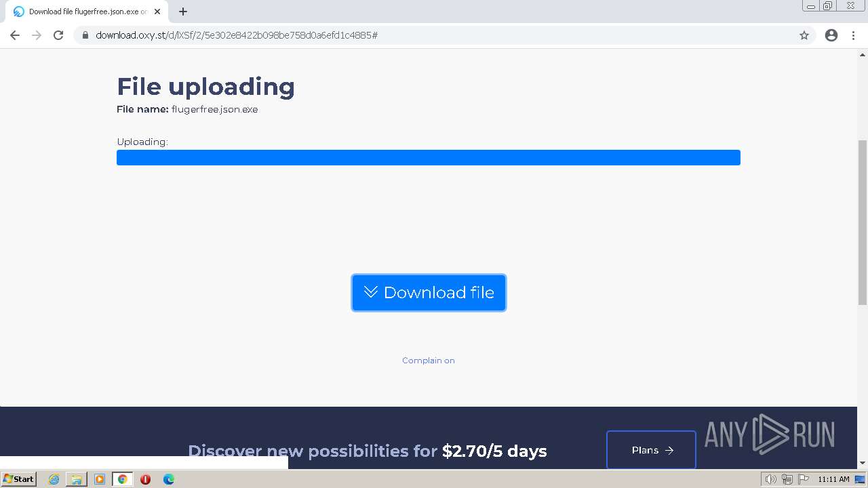Click the blue uploading progress bar

point(429,157)
